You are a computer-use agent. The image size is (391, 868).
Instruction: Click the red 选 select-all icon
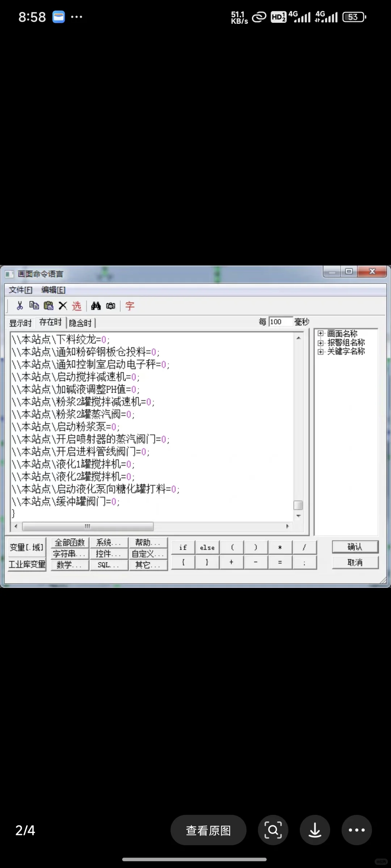(x=76, y=306)
